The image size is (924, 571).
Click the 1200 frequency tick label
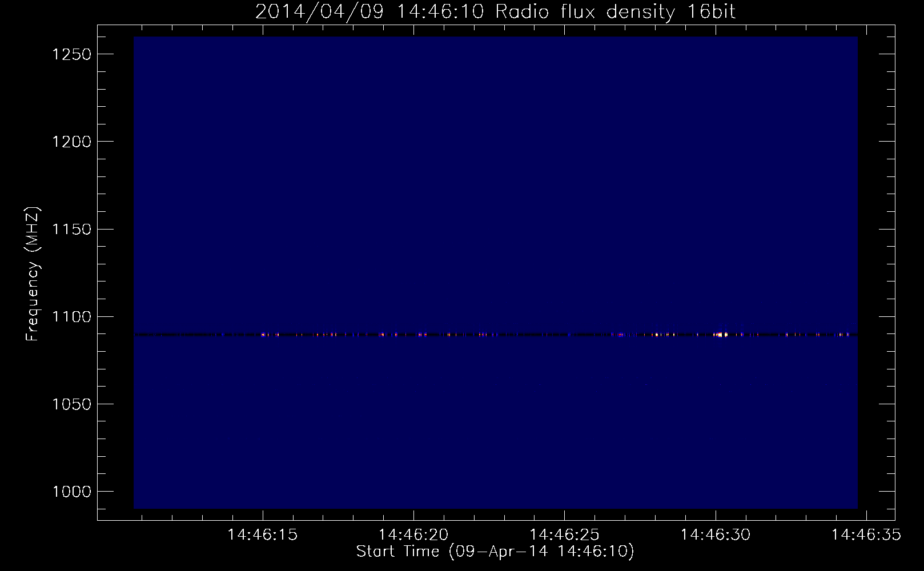[71, 142]
